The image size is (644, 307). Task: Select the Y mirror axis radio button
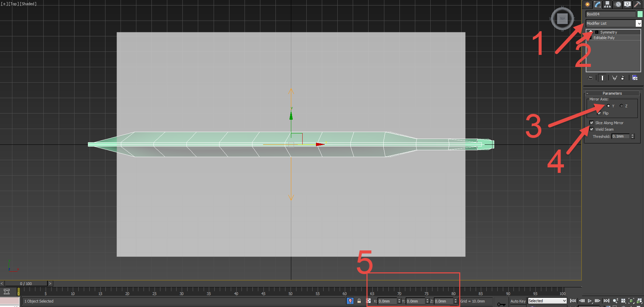click(x=608, y=106)
